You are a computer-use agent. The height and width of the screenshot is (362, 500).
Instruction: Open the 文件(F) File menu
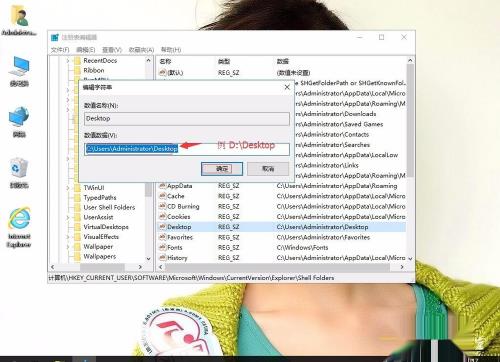[60, 50]
